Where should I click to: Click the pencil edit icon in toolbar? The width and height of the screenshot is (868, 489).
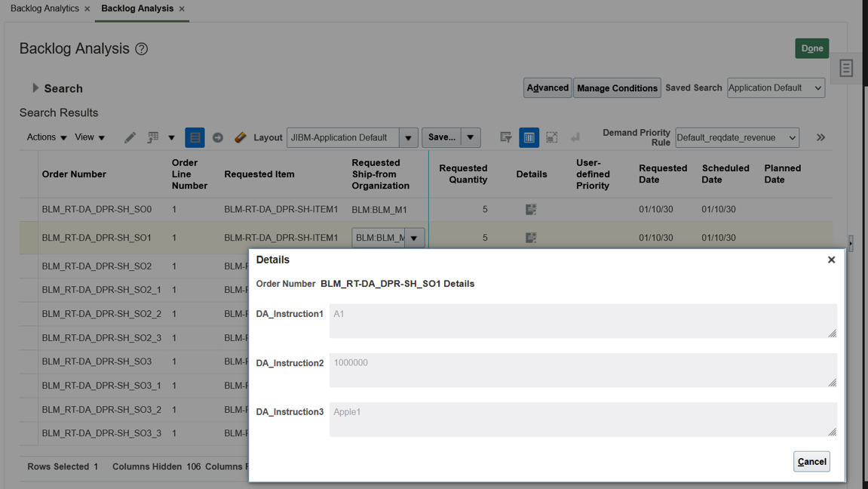pos(130,137)
